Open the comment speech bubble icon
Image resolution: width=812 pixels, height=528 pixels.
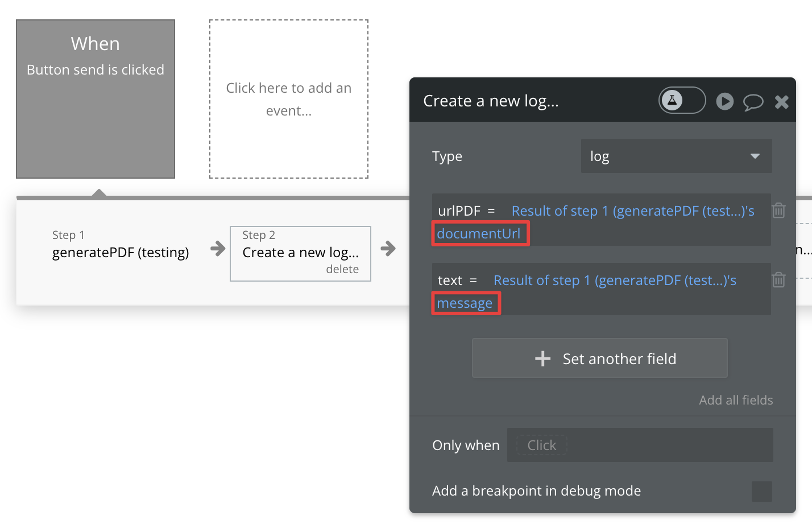point(753,102)
